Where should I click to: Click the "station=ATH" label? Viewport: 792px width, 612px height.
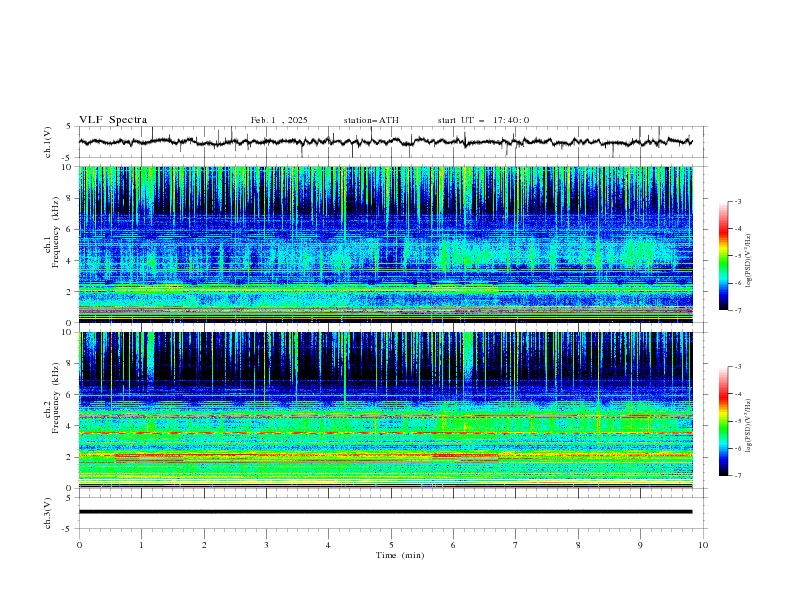click(x=371, y=120)
